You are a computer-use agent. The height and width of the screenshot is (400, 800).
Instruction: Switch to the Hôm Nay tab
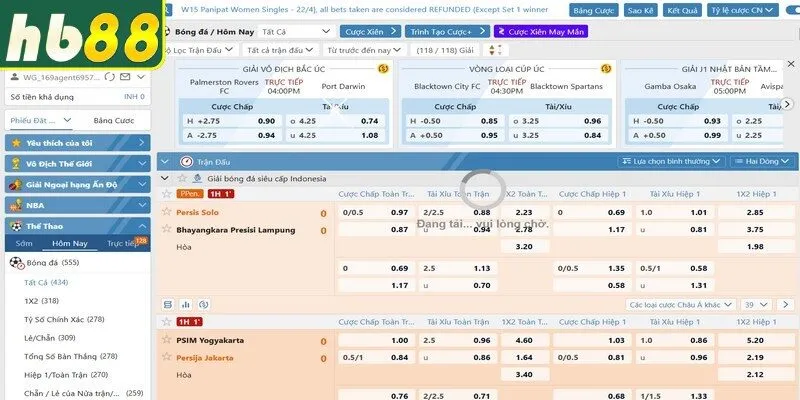[x=69, y=243]
